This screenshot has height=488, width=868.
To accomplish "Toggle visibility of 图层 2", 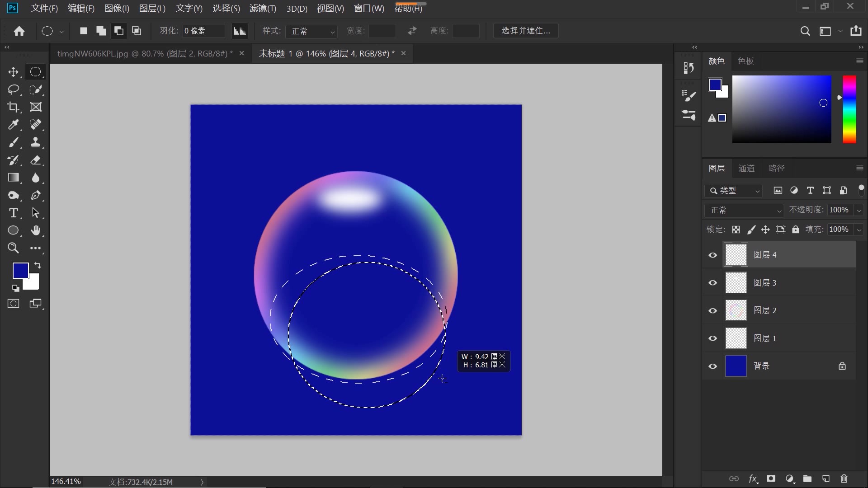I will [713, 310].
